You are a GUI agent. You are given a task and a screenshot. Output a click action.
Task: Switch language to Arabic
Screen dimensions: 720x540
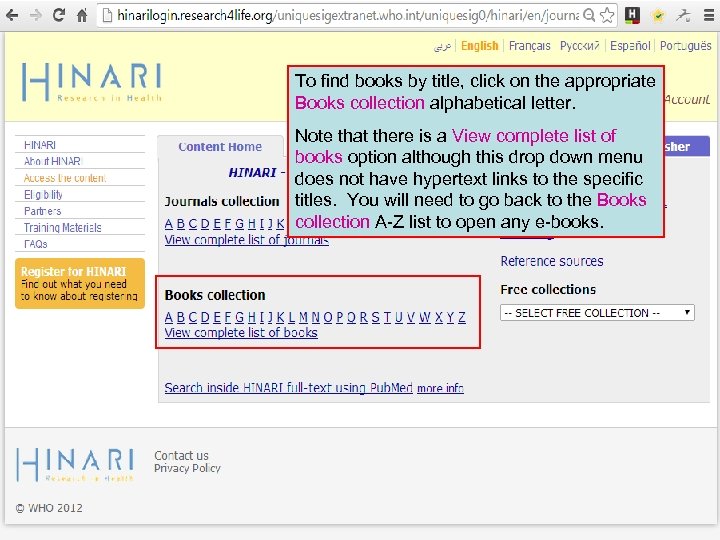(x=442, y=46)
